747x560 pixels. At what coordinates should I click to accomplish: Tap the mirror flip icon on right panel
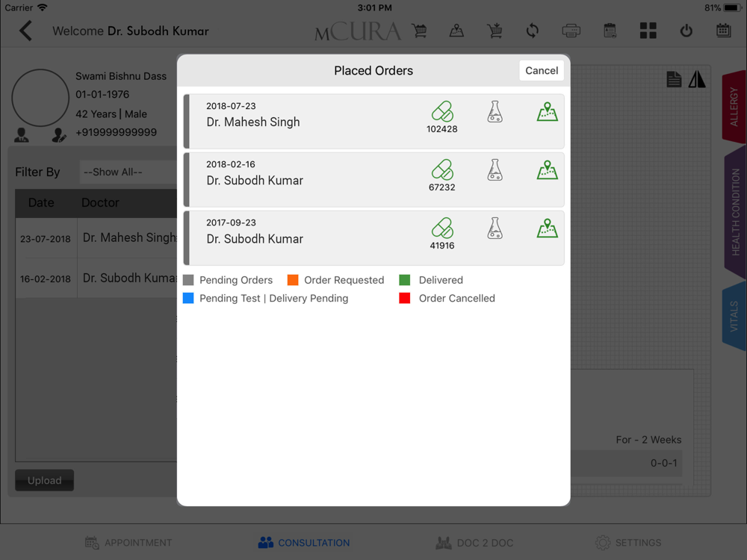click(697, 79)
